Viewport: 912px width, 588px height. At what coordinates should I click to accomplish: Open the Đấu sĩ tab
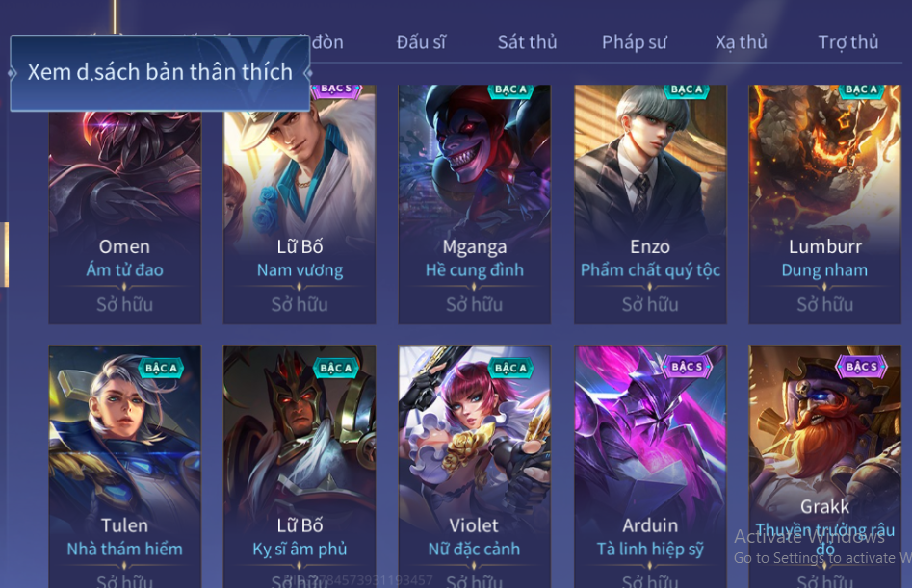pos(421,42)
